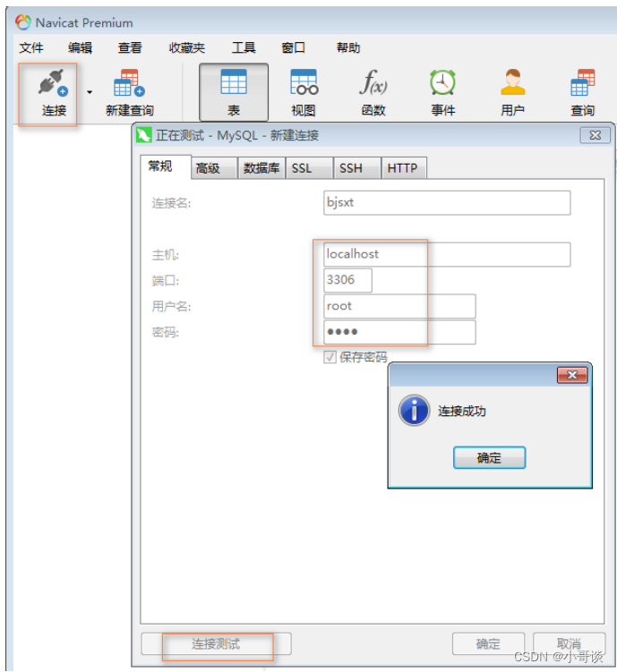Close the MySQL new connection dialog
Screen dimensions: 617x672
click(596, 135)
